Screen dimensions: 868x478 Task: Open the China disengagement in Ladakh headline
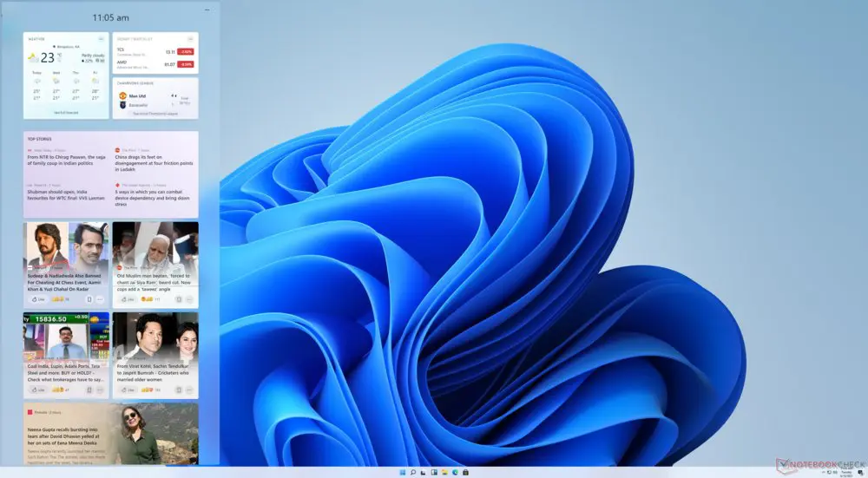pyautogui.click(x=155, y=161)
